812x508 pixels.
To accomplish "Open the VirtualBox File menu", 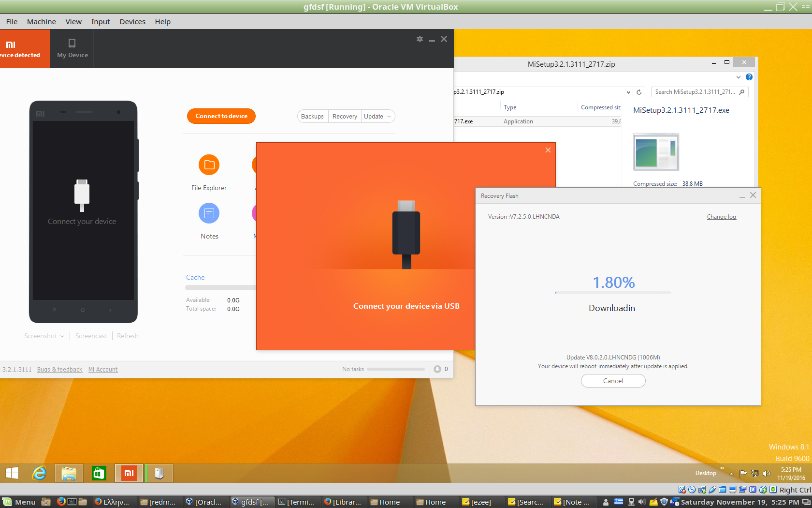I will [12, 22].
